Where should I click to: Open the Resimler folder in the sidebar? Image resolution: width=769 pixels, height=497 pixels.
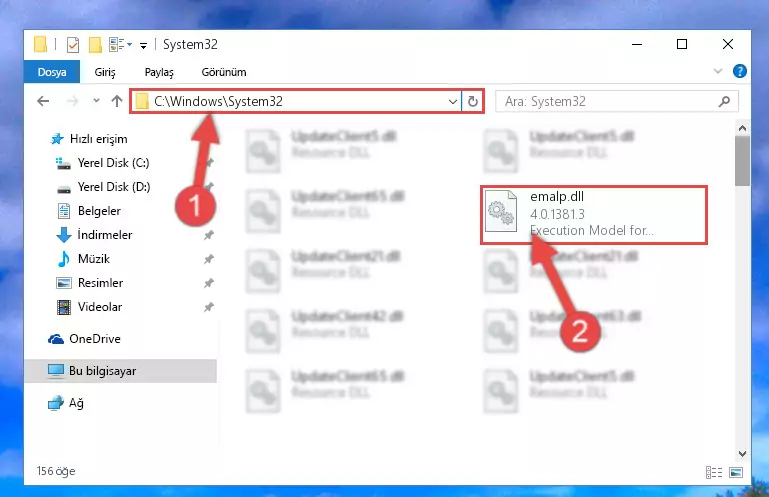(100, 283)
